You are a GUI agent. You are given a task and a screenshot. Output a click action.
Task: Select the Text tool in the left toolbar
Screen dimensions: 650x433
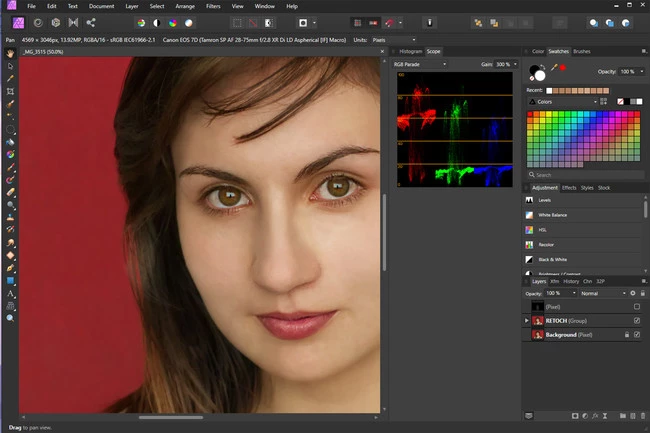10,294
